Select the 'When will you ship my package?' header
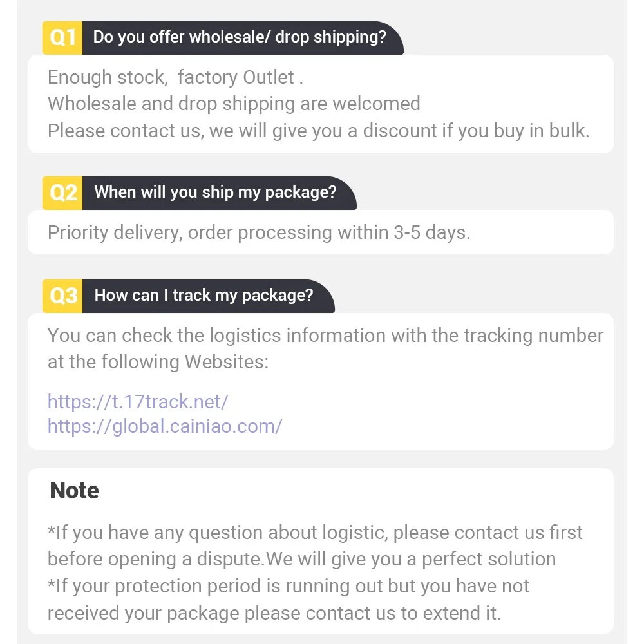 click(x=216, y=193)
